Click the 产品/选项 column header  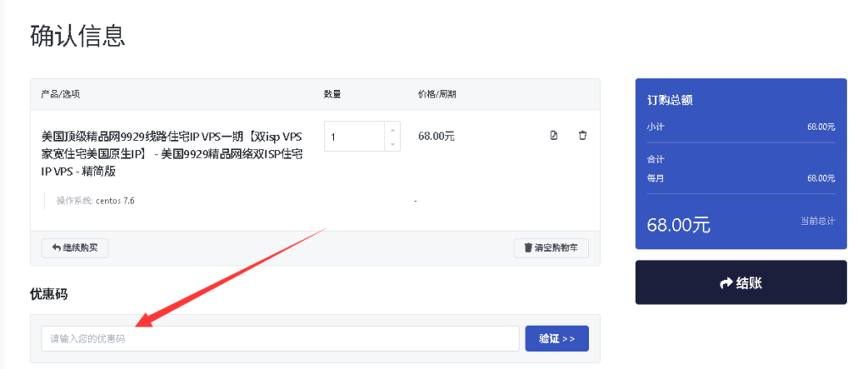coord(60,94)
